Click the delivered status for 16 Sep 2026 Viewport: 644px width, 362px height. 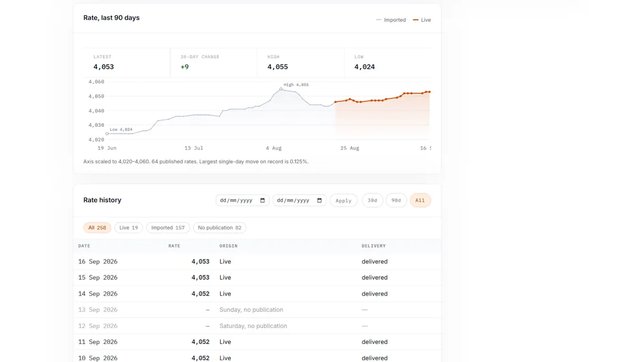coord(375,261)
